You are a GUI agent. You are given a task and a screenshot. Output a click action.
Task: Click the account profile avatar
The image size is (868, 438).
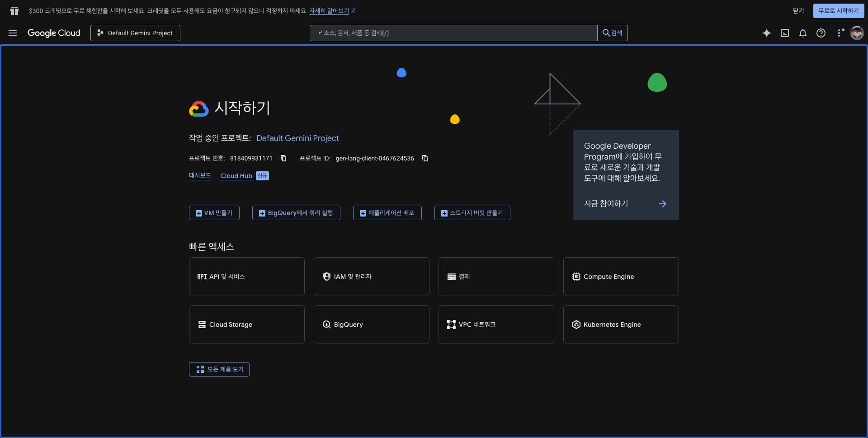pyautogui.click(x=857, y=33)
